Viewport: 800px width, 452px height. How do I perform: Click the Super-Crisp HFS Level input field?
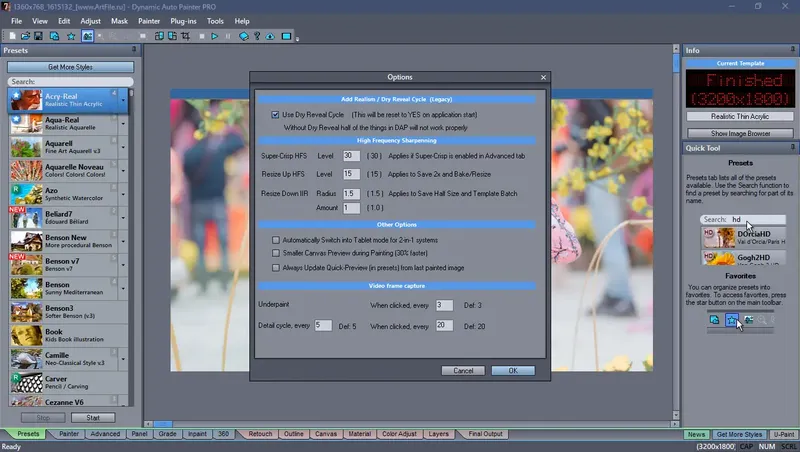351,156
